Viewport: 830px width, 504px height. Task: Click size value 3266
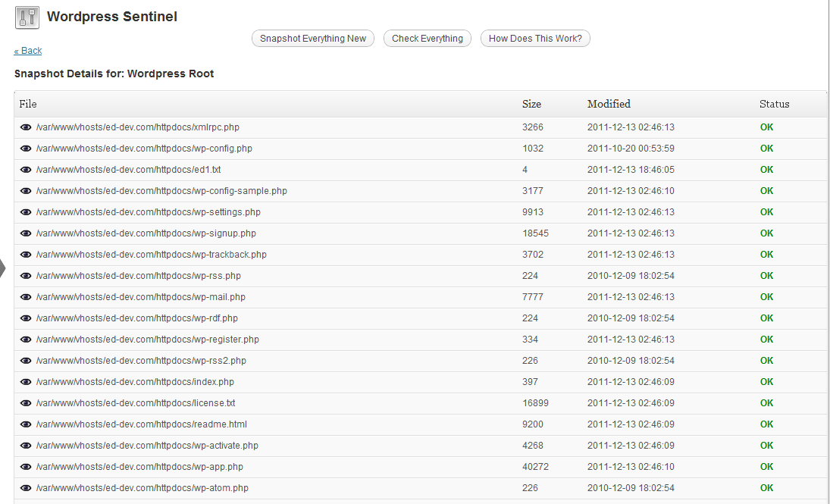pyautogui.click(x=533, y=127)
